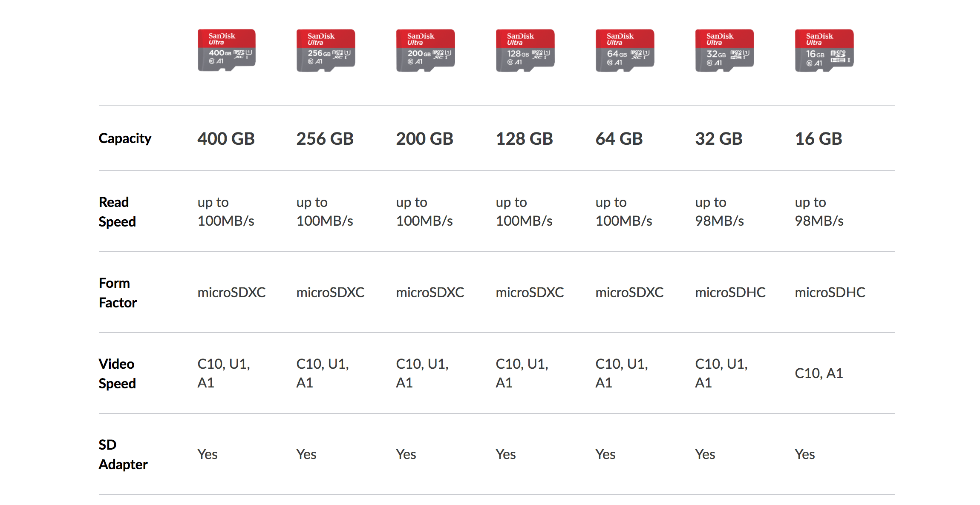980x505 pixels.
Task: Click the Yes under SD Adapter for 400 GB
Action: tap(208, 454)
